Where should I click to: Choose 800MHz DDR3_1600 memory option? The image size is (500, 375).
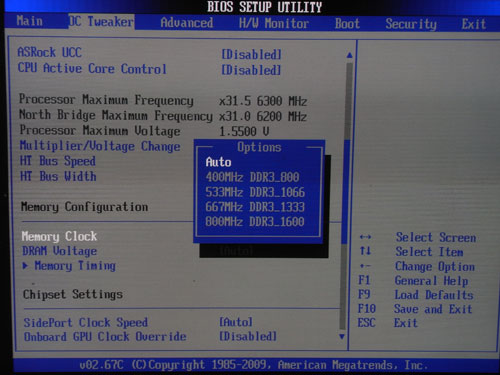tap(255, 222)
